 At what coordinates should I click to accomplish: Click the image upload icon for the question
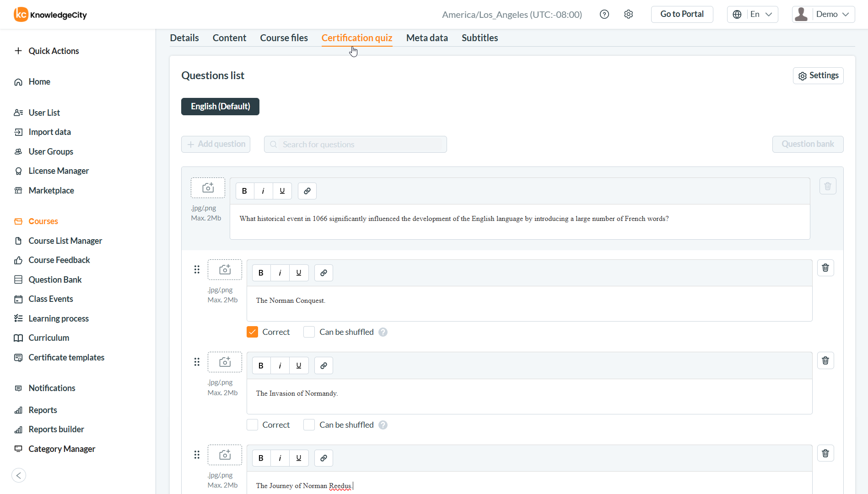(x=208, y=188)
